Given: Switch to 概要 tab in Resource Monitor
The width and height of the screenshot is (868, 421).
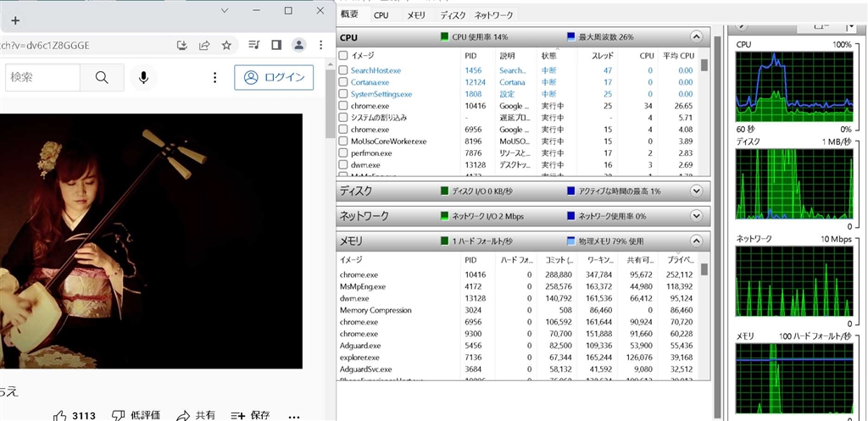Looking at the screenshot, I should pos(350,14).
